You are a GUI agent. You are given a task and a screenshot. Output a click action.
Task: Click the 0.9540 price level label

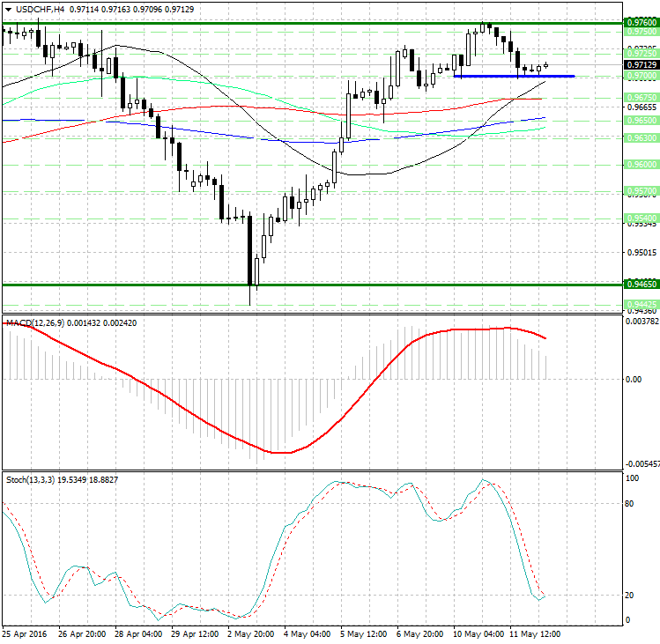tap(639, 217)
